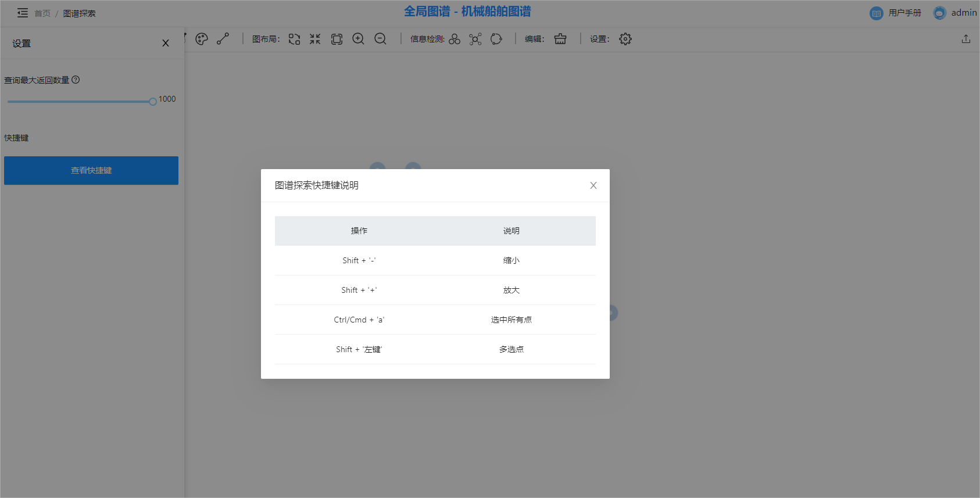980x498 pixels.
Task: Click the export share icon
Action: click(966, 39)
